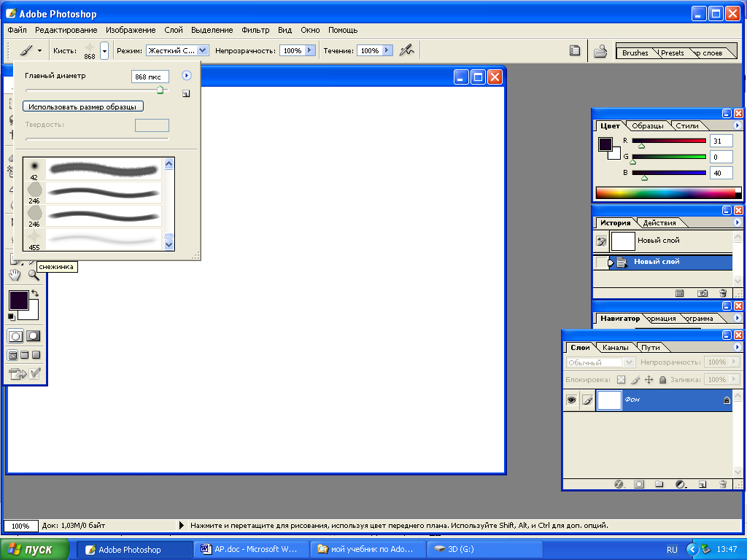Image resolution: width=747 pixels, height=560 pixels.
Task: Create a new snapshot in History panel
Action: (x=703, y=293)
